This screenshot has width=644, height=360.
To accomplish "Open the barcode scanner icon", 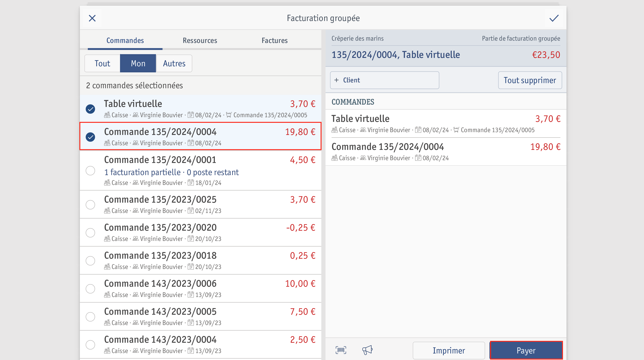I will pyautogui.click(x=341, y=350).
